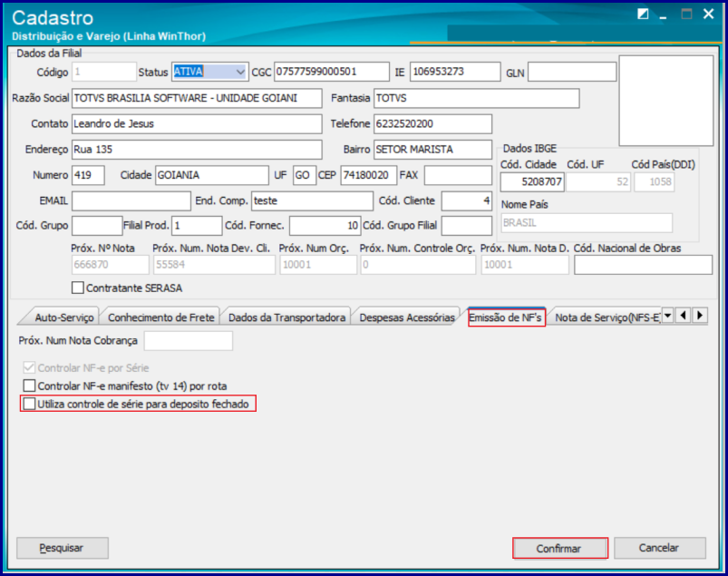The image size is (728, 576).
Task: Click the Cód. UF field showing 52
Action: pos(598,181)
